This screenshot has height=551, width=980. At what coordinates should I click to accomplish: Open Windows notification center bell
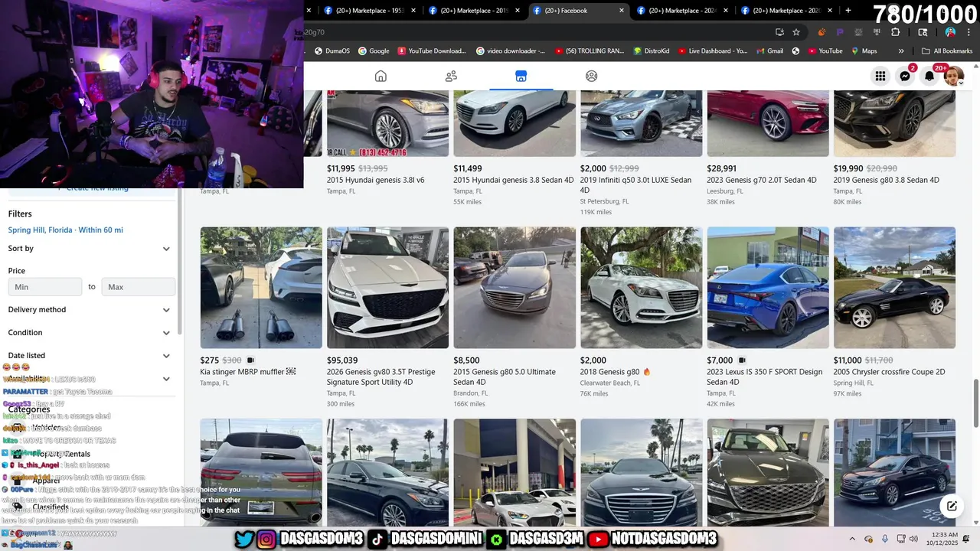pyautogui.click(x=966, y=539)
